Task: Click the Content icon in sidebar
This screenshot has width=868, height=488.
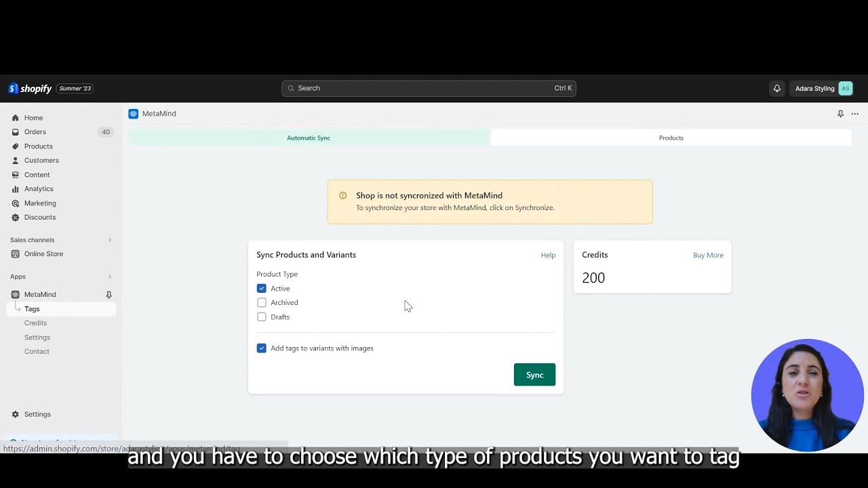Action: [x=16, y=175]
